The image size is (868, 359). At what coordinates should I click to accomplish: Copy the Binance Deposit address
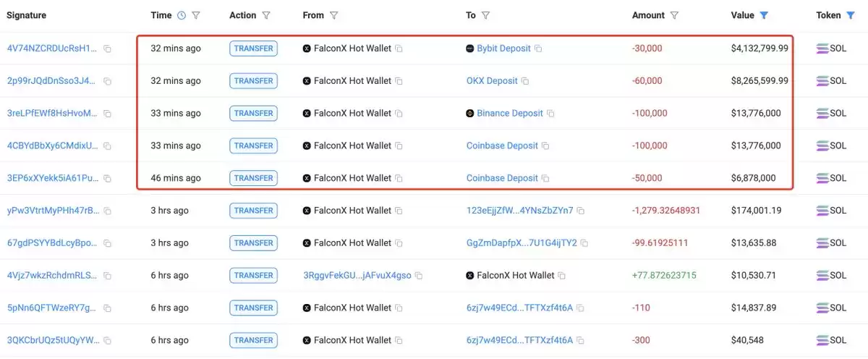click(550, 114)
